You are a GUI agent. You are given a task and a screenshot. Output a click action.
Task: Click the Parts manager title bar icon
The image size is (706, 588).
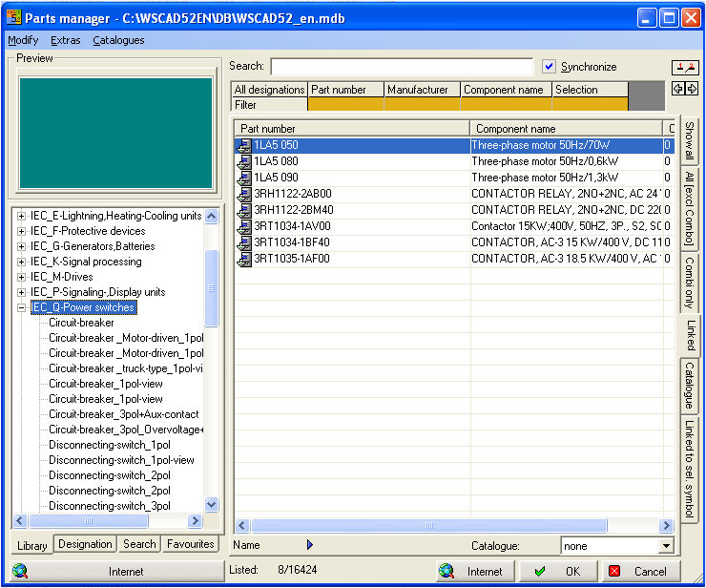coord(14,17)
